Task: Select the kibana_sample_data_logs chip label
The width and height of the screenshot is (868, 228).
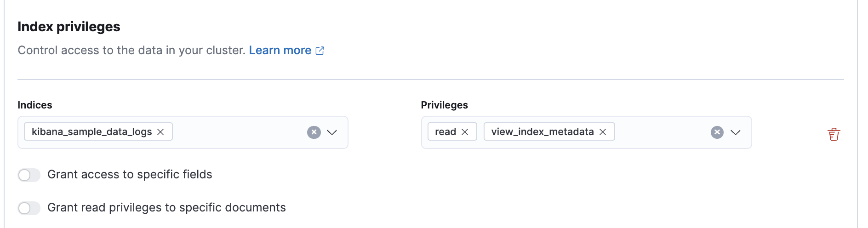Action: click(x=91, y=132)
